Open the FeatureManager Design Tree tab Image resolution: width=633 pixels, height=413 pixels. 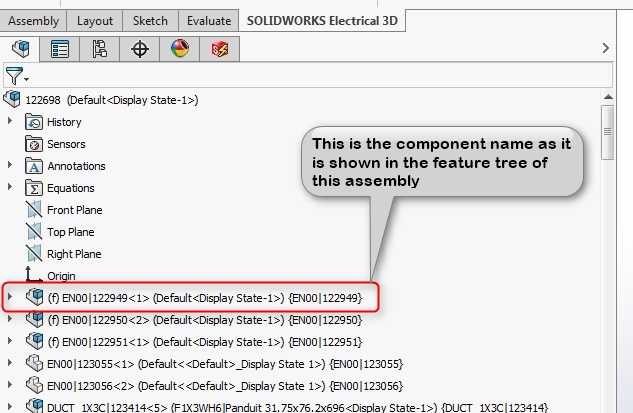[20, 49]
